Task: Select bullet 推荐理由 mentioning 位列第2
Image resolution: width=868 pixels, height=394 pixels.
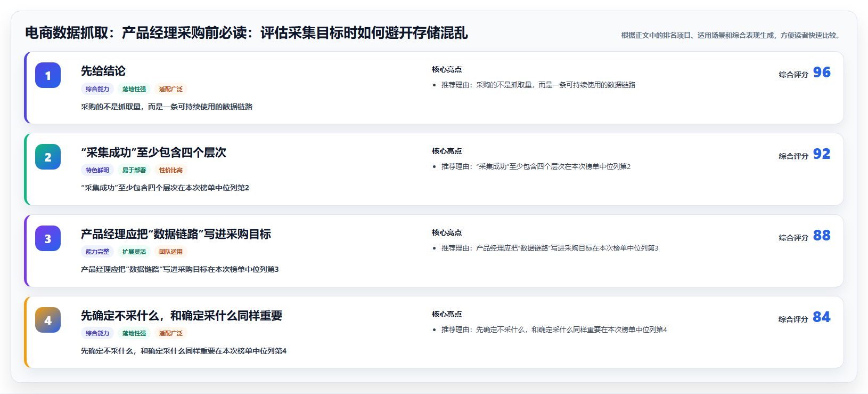Action: pos(536,166)
